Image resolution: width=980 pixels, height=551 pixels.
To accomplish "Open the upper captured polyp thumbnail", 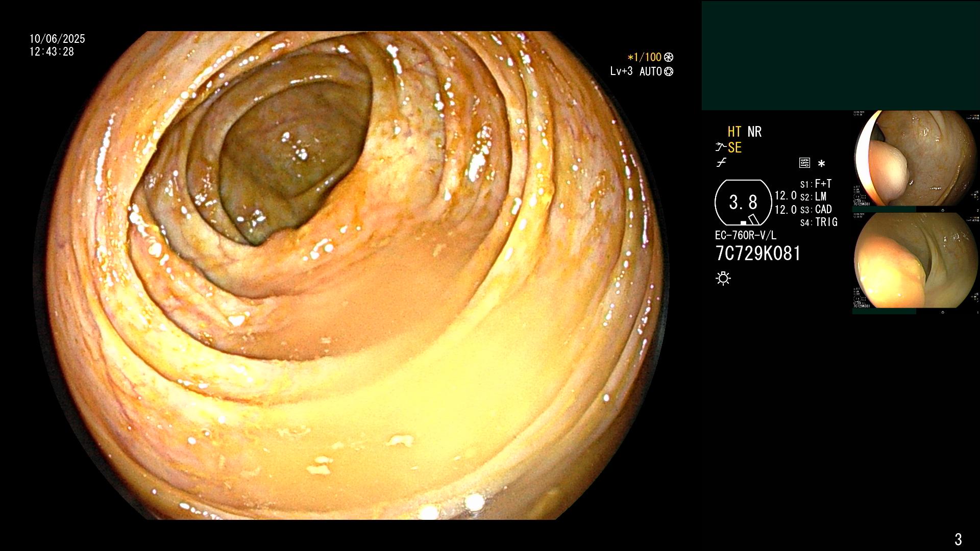I will [916, 159].
